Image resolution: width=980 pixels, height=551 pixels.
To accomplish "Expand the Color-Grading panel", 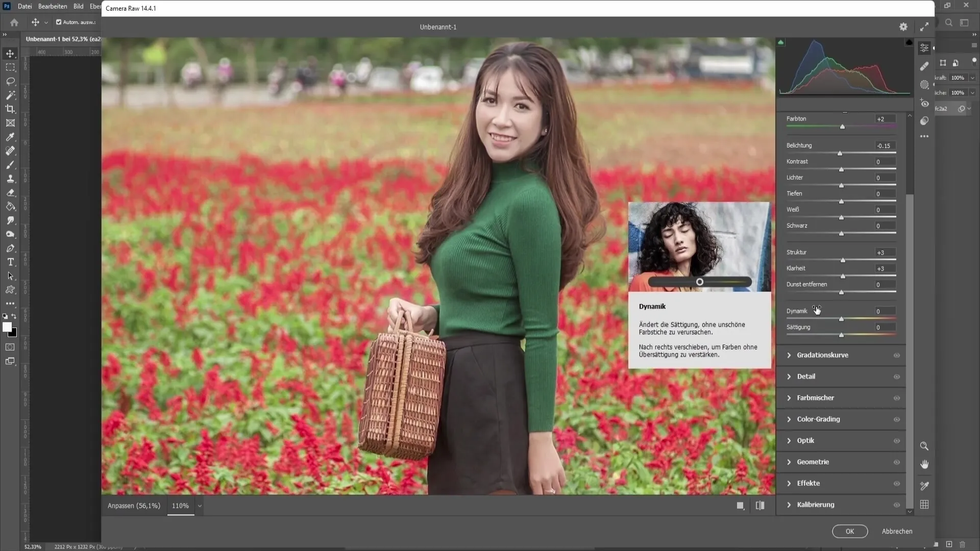I will point(789,419).
